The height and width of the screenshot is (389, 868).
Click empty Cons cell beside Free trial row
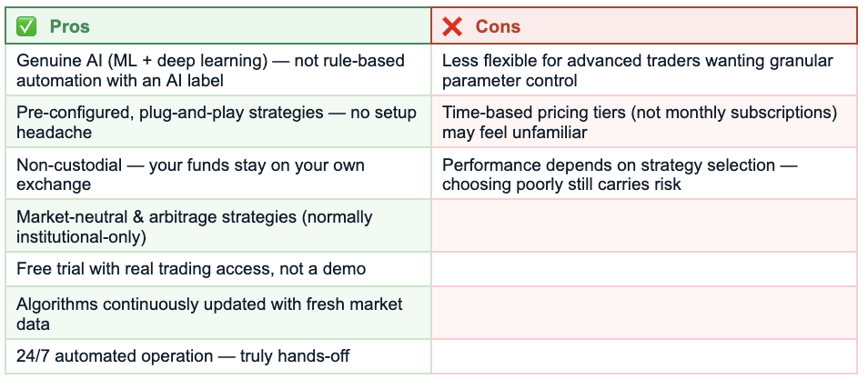point(644,269)
